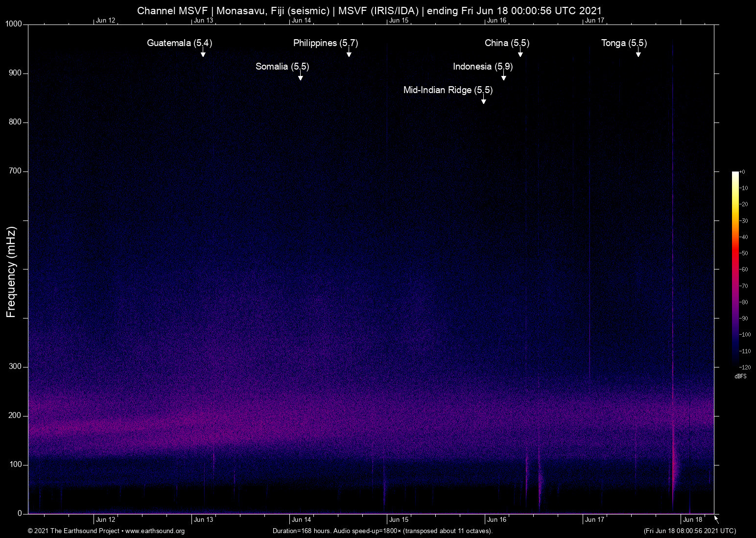
Task: Click the dBFS color scale bar
Action: [x=735, y=269]
